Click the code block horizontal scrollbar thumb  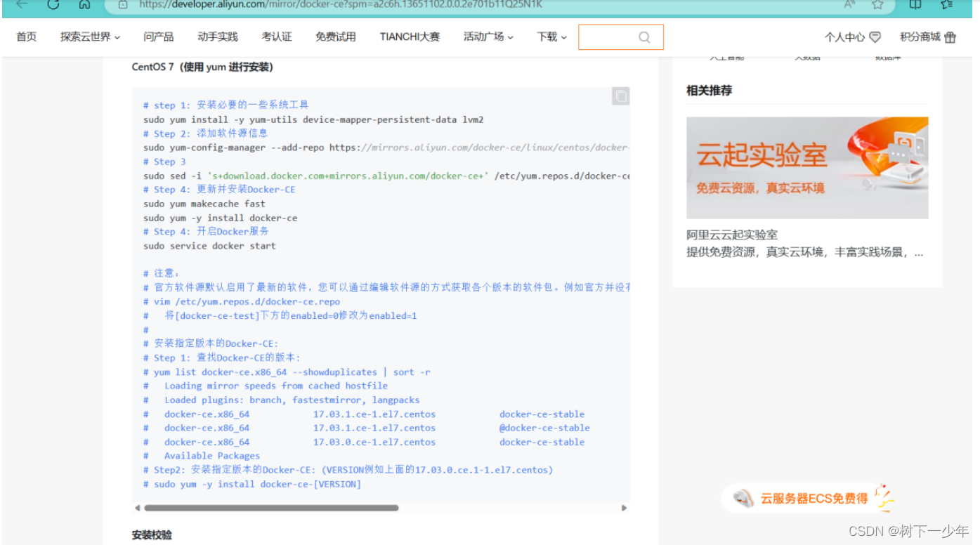click(x=271, y=508)
